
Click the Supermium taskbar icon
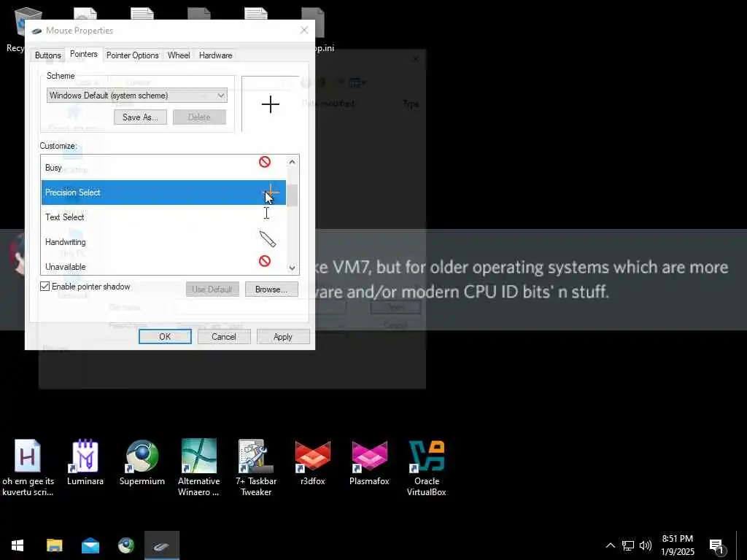point(125,545)
